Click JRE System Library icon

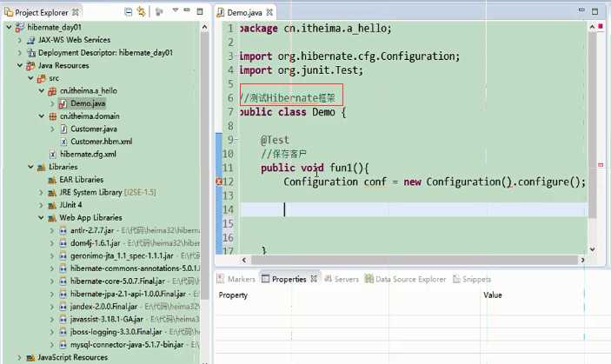(x=52, y=193)
